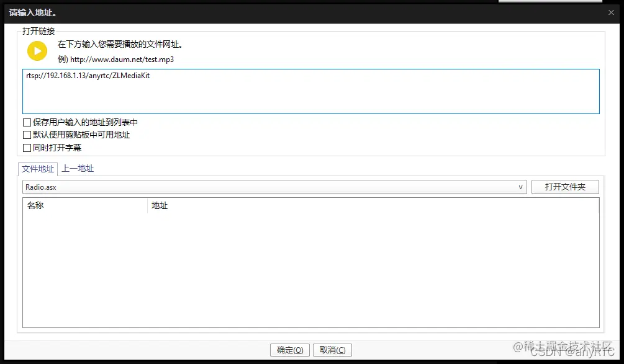Open the 上一地址 tab

point(78,169)
